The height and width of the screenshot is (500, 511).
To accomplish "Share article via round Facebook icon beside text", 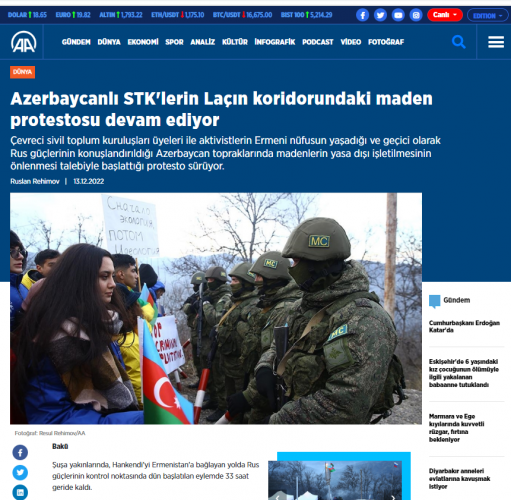I will [20, 453].
